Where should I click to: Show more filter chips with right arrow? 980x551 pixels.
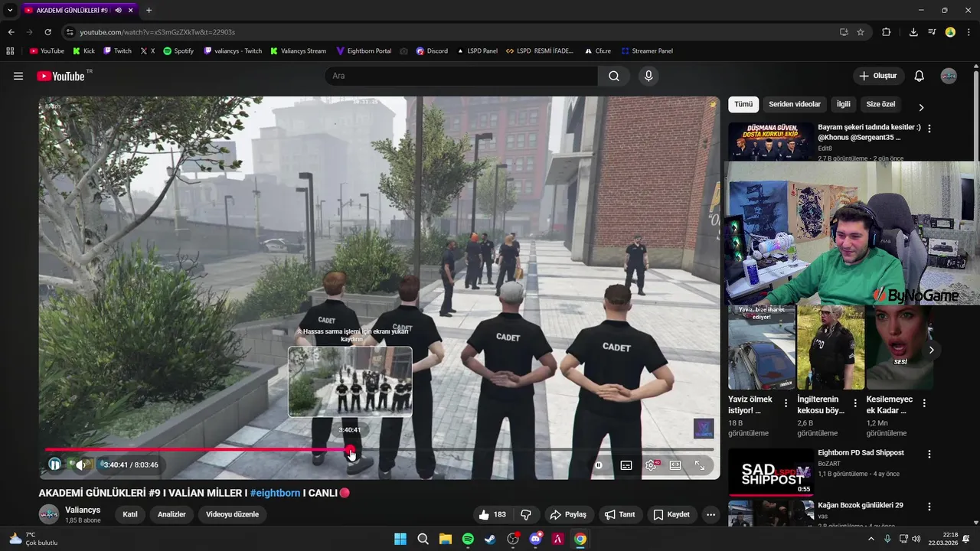(921, 107)
